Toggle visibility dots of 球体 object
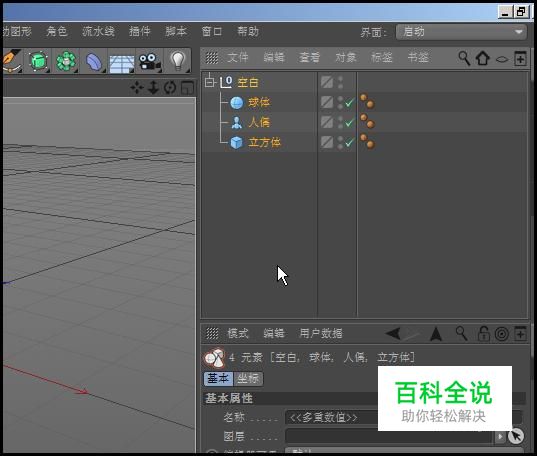This screenshot has height=456, width=537. [x=340, y=102]
